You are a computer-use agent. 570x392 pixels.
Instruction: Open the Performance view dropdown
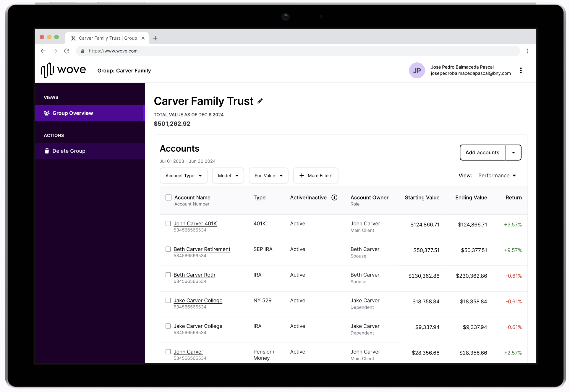pos(497,176)
